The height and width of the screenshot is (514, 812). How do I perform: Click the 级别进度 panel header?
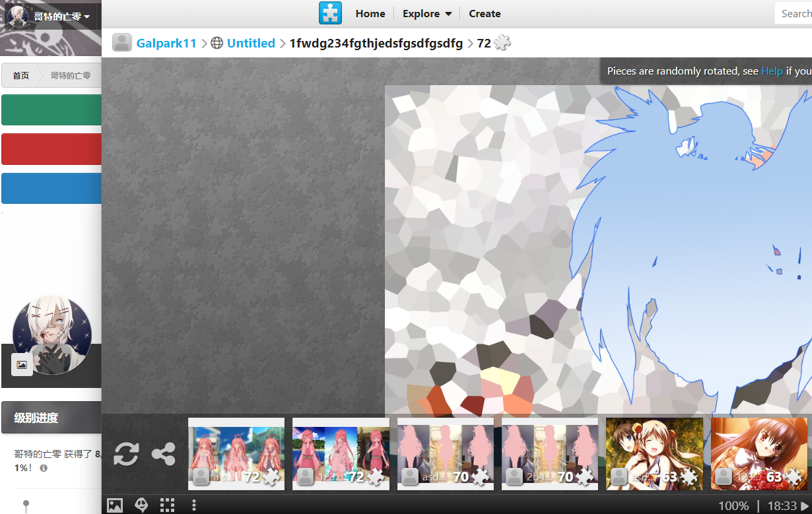point(51,418)
